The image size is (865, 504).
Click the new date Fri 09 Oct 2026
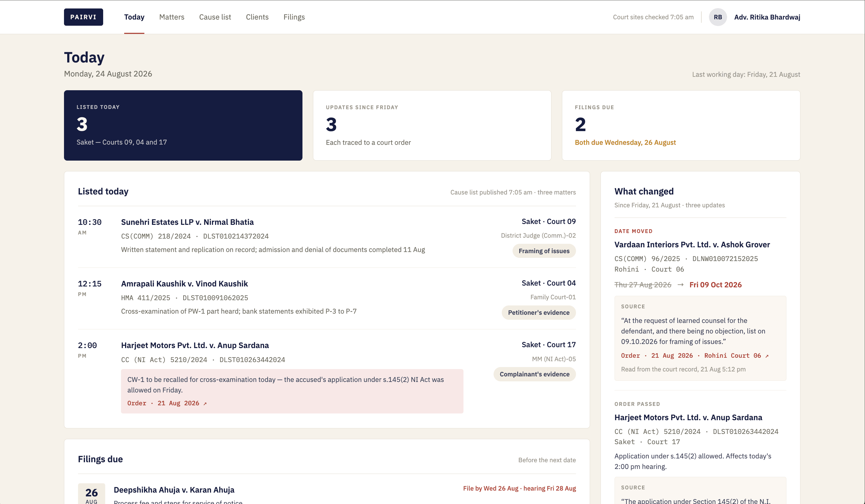coord(715,285)
